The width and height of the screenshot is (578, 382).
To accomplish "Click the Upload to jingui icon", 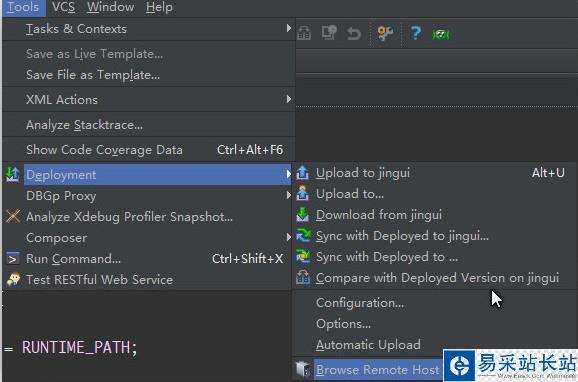I will [x=303, y=173].
